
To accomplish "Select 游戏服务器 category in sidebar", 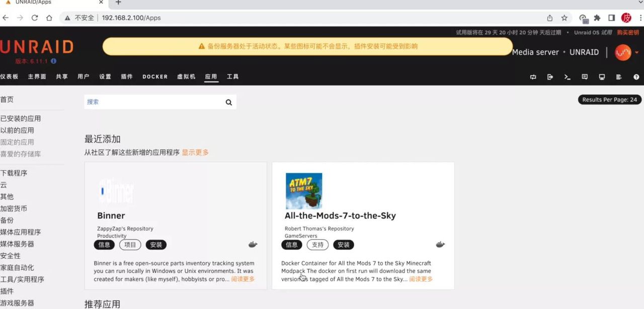I will [x=17, y=303].
